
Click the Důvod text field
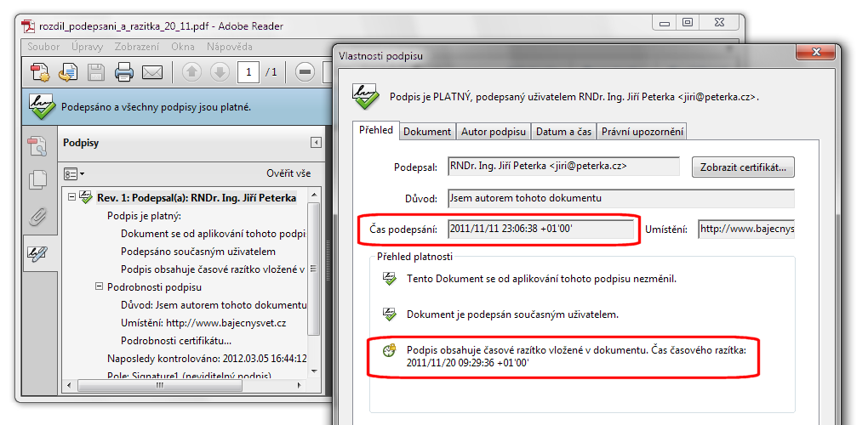620,198
